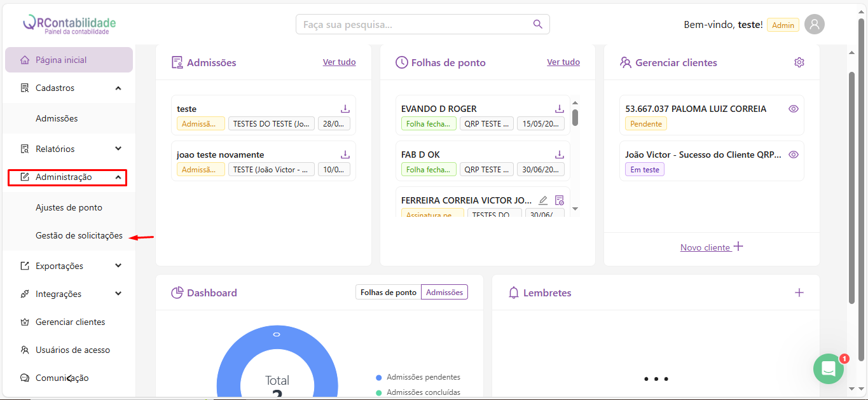Expand the Exportações sidebar section
Image resolution: width=868 pixels, height=400 pixels.
(118, 266)
